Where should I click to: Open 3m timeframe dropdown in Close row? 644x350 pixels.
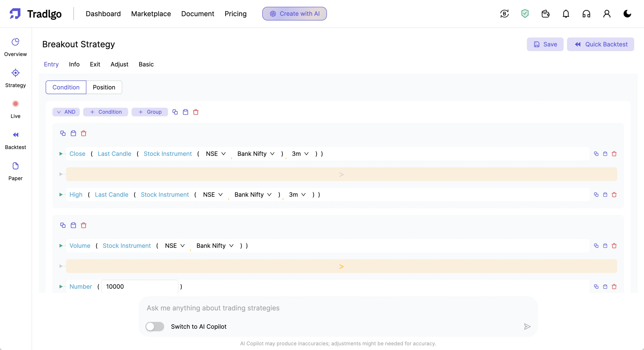[x=300, y=154]
